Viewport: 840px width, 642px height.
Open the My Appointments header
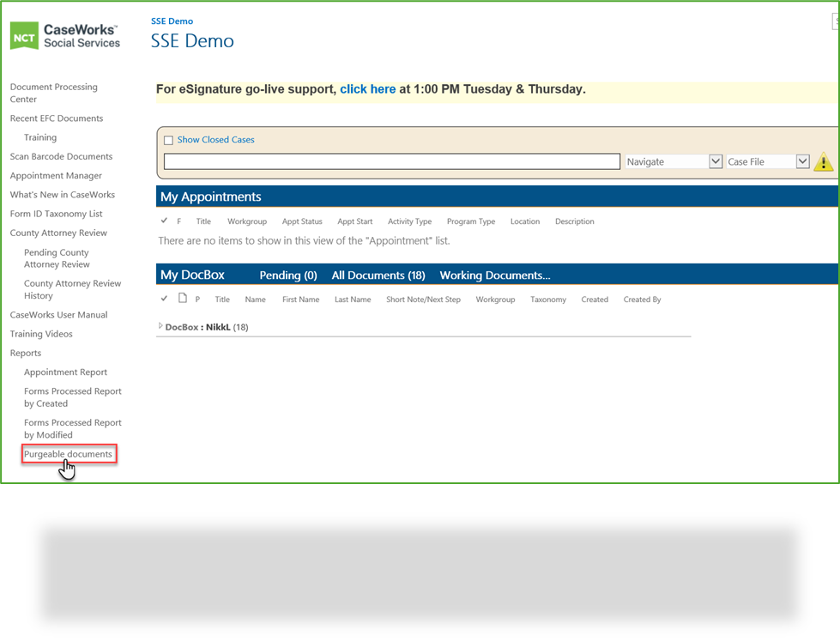tap(210, 197)
